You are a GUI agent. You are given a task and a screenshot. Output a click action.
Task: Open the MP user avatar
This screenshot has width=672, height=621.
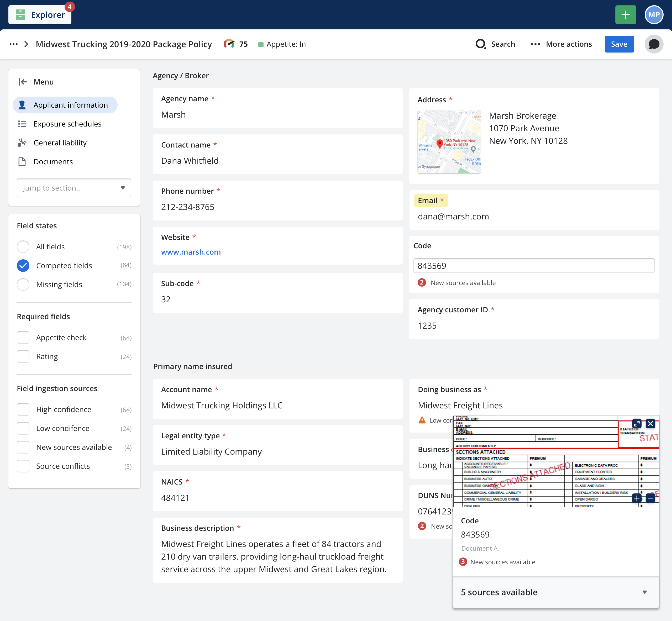654,15
